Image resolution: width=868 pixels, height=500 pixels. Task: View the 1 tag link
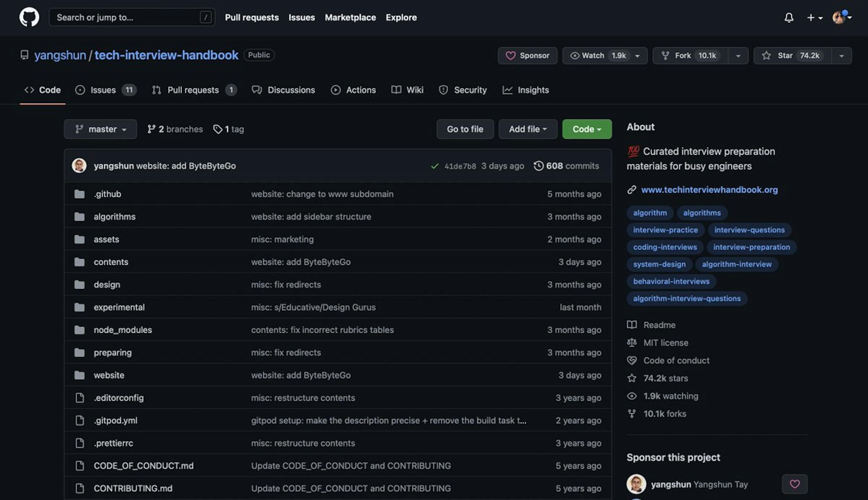pyautogui.click(x=229, y=129)
